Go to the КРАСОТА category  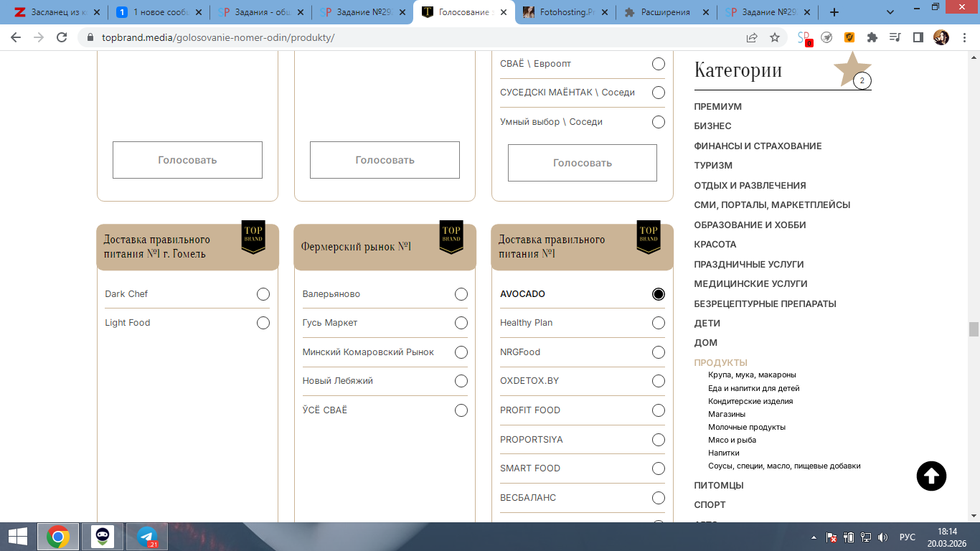tap(715, 245)
